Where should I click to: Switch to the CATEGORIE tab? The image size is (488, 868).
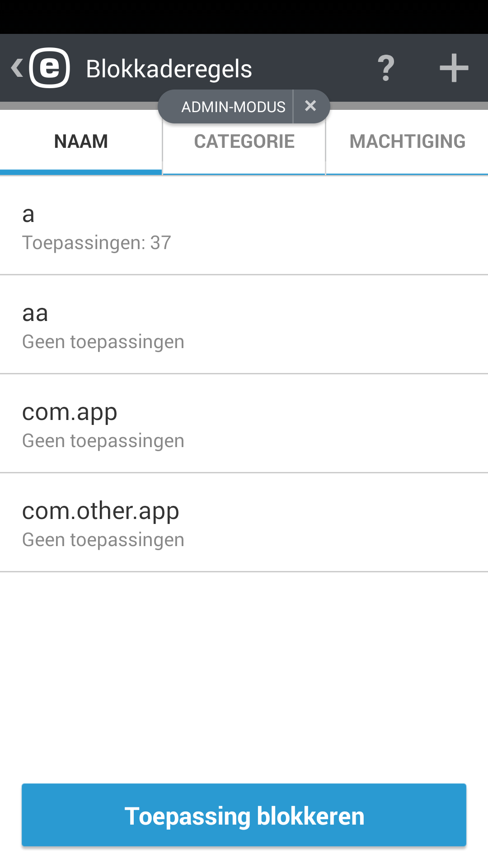[244, 142]
